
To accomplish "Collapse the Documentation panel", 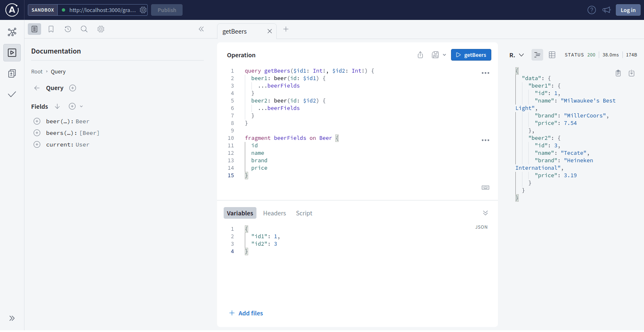I will point(201,29).
